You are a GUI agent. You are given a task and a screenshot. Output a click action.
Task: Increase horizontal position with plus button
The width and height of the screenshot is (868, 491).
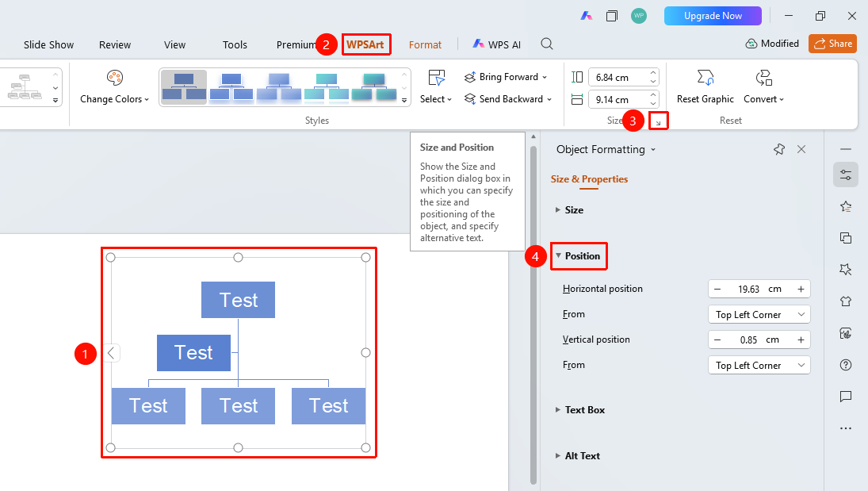(801, 289)
